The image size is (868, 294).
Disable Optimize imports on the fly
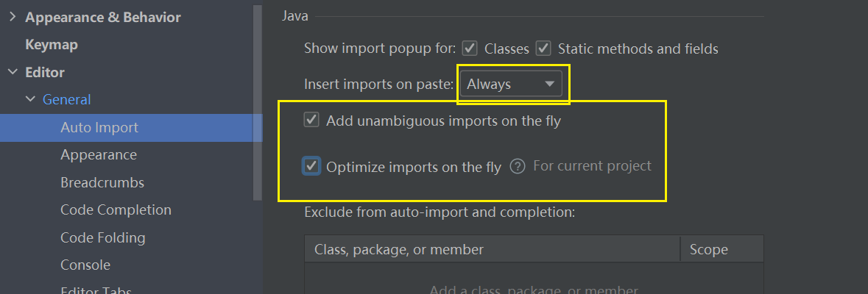click(311, 166)
